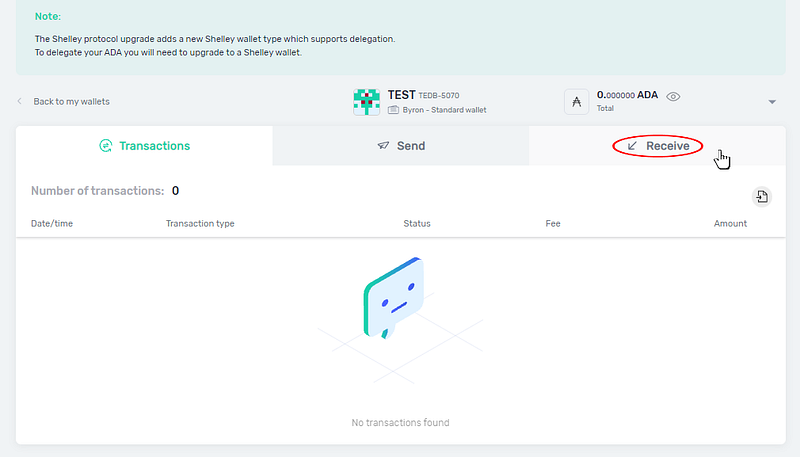Click the Transaction type column header
The image size is (800, 457).
[200, 223]
